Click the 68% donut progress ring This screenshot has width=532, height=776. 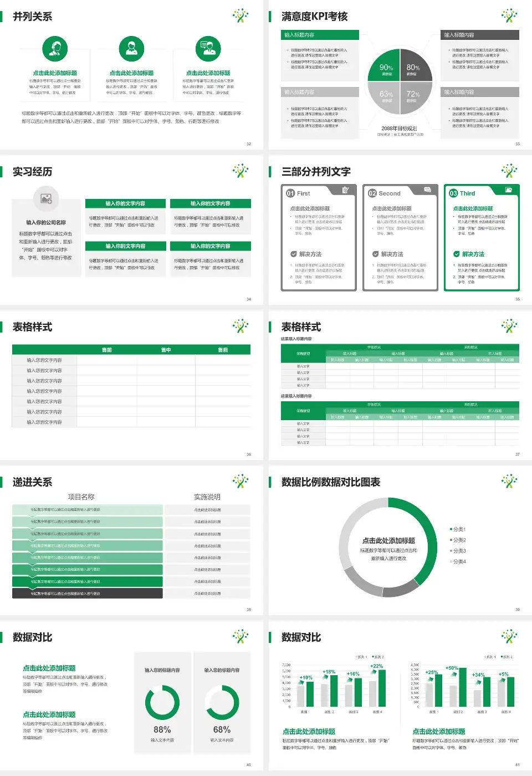[x=222, y=702]
